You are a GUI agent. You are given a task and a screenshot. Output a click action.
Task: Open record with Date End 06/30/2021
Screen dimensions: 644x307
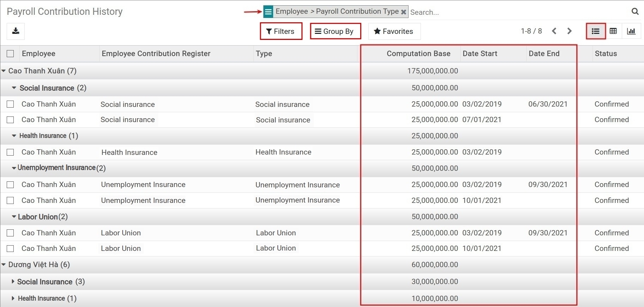[x=548, y=104]
